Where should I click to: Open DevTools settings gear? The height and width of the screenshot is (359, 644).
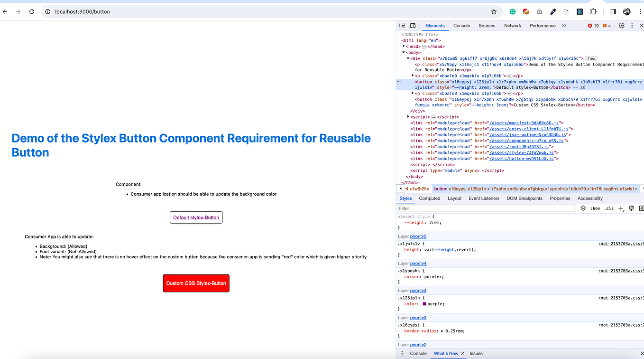coord(621,26)
